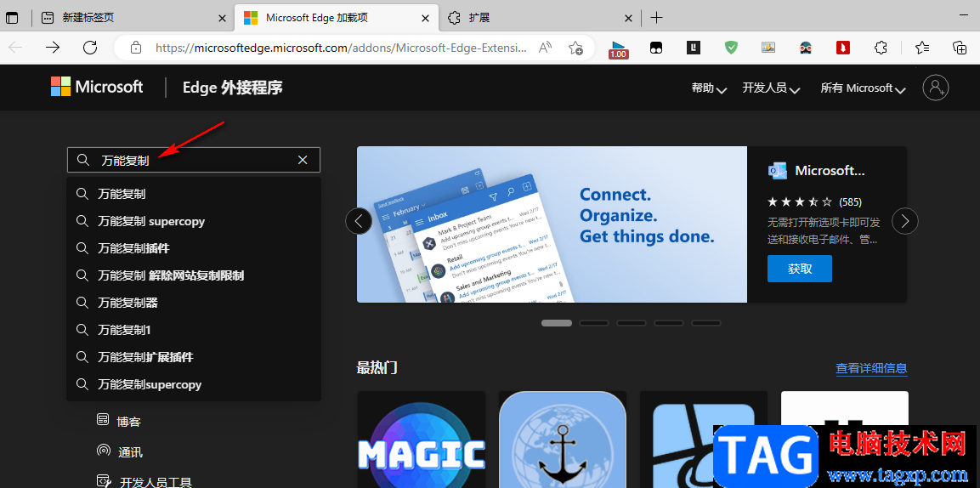Open the anchor globe extension thumbnail
Screen dimensions: 980x488
tap(563, 440)
